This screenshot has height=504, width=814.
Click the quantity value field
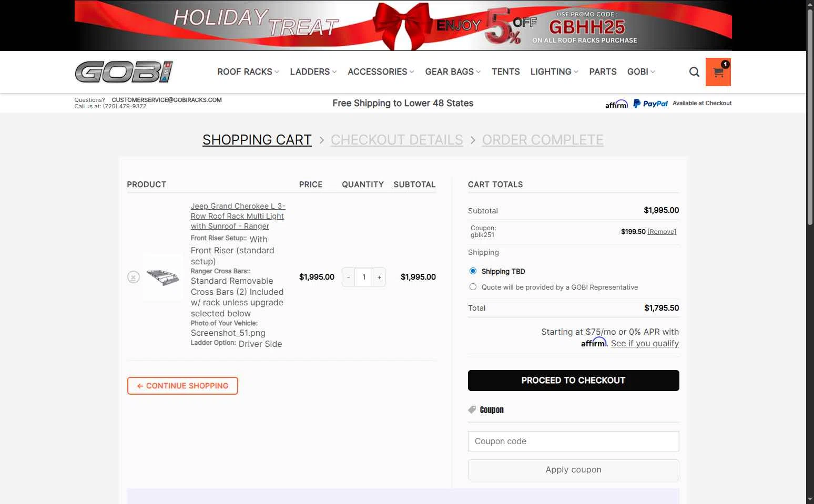(x=364, y=277)
